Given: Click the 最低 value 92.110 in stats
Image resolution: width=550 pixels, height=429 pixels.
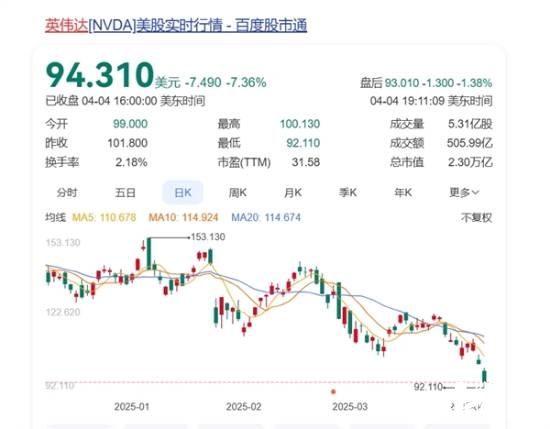Looking at the screenshot, I should coord(303,143).
